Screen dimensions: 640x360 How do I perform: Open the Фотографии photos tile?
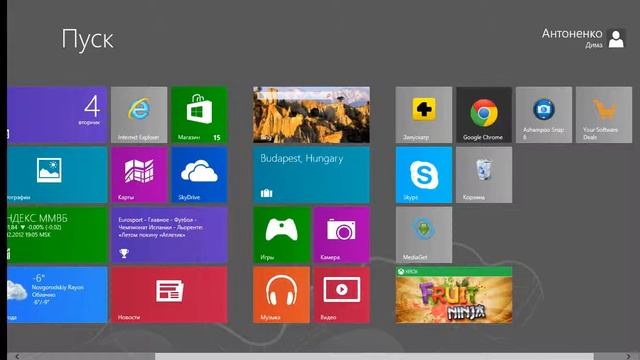tap(57, 175)
